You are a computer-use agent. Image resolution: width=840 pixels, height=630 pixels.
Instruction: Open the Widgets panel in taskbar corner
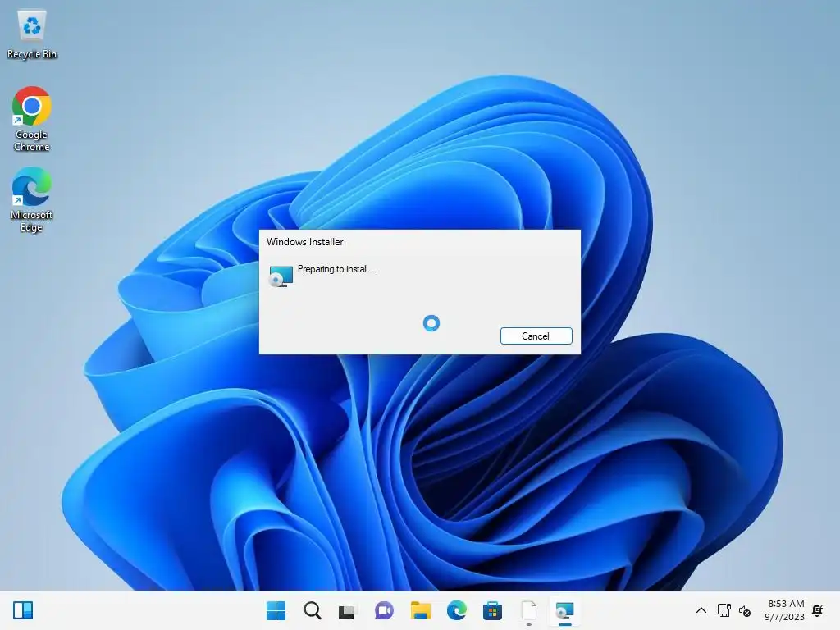pos(23,610)
